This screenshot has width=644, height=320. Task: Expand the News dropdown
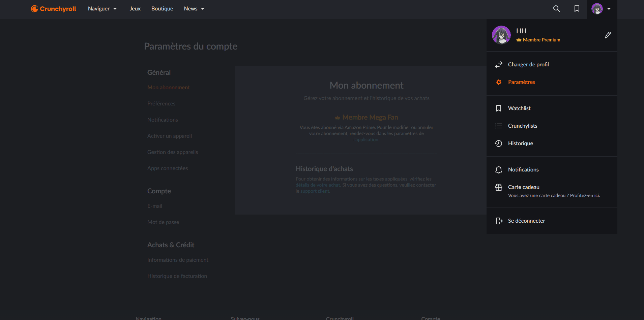point(194,9)
